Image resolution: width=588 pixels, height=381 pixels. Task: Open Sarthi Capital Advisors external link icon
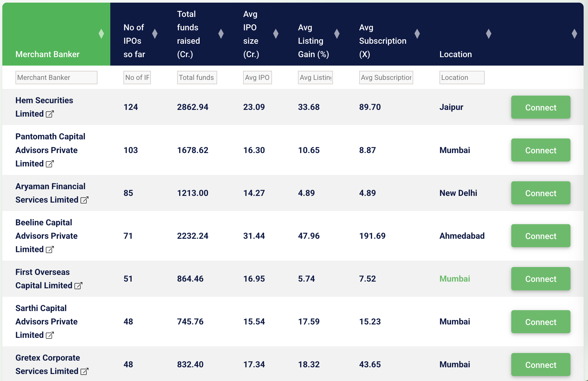click(x=50, y=335)
